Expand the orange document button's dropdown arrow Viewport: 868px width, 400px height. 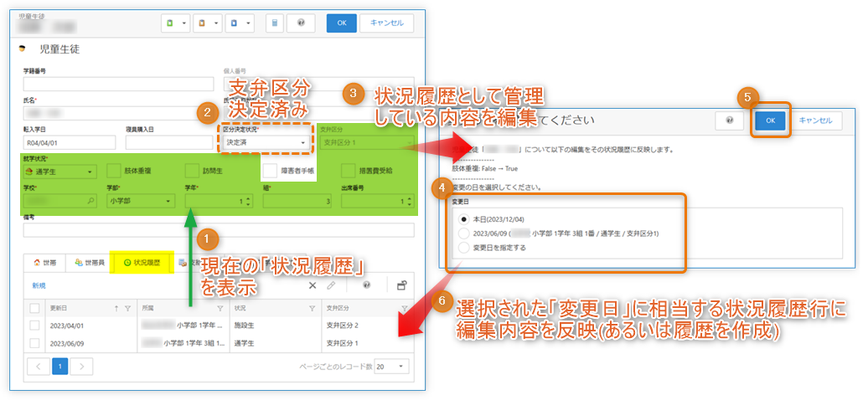(215, 23)
